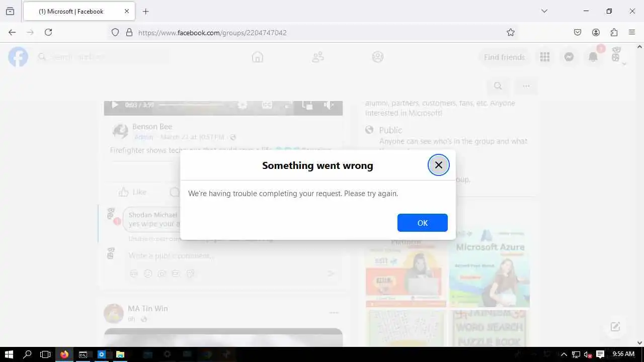Insert an emoji into the comment
This screenshot has width=644, height=362.
pos(148,274)
